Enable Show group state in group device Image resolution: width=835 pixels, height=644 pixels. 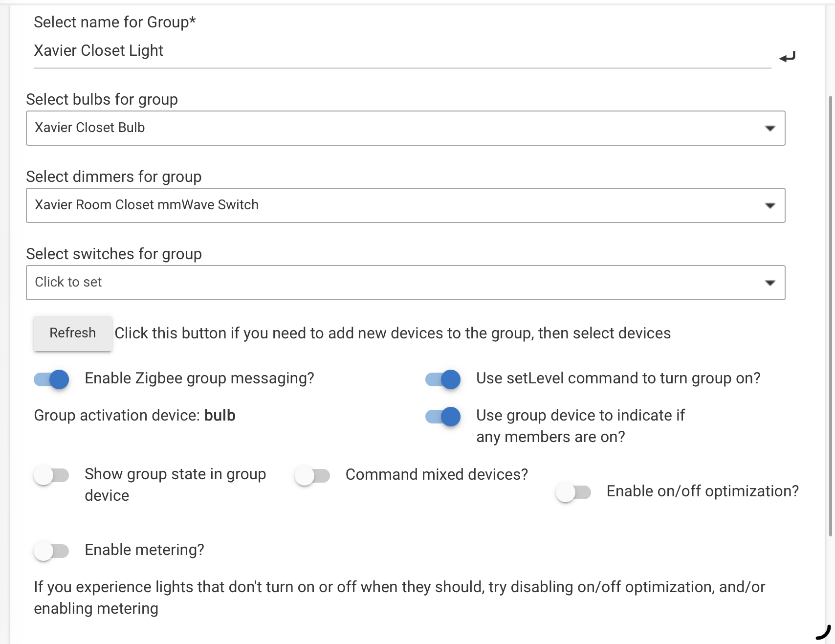click(52, 475)
